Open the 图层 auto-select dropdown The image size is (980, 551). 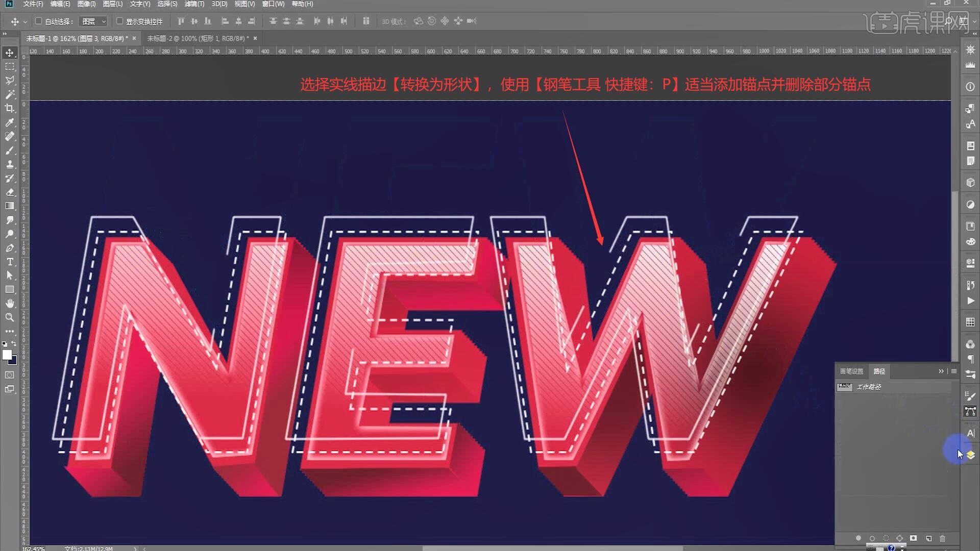pos(93,21)
